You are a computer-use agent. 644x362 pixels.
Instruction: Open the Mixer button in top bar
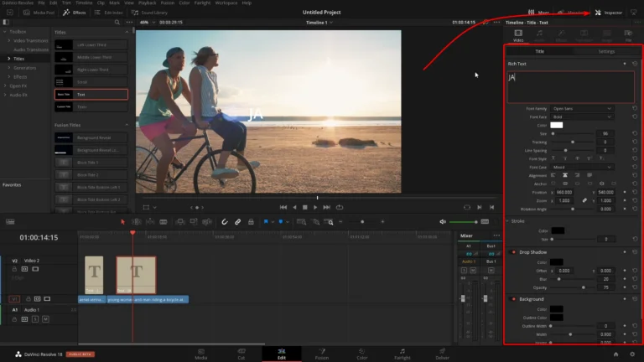click(x=538, y=13)
